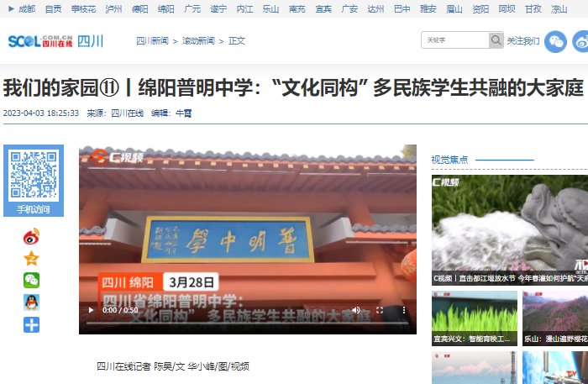Share via WeChat icon in left sidebar
588x384 pixels.
click(x=31, y=281)
